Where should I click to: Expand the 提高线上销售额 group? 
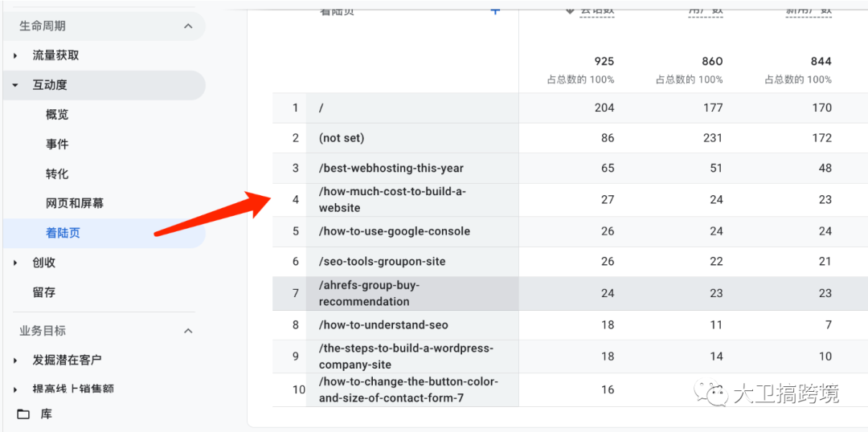(x=15, y=389)
